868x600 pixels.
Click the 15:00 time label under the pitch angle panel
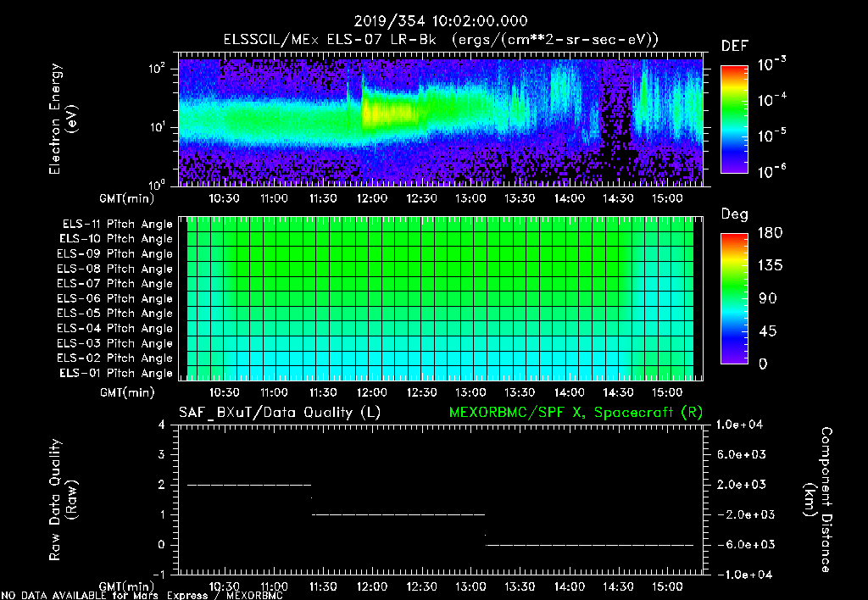pyautogui.click(x=667, y=393)
